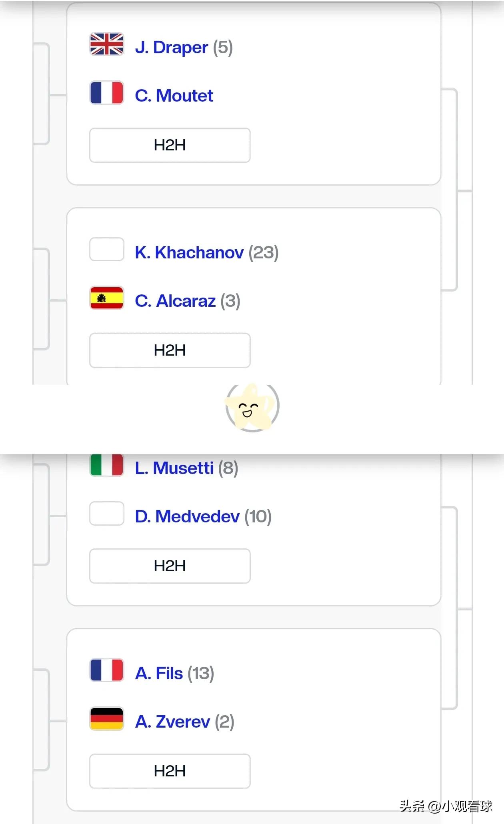Open D. Medvedev player profile link
This screenshot has height=824, width=504.
pyautogui.click(x=187, y=516)
